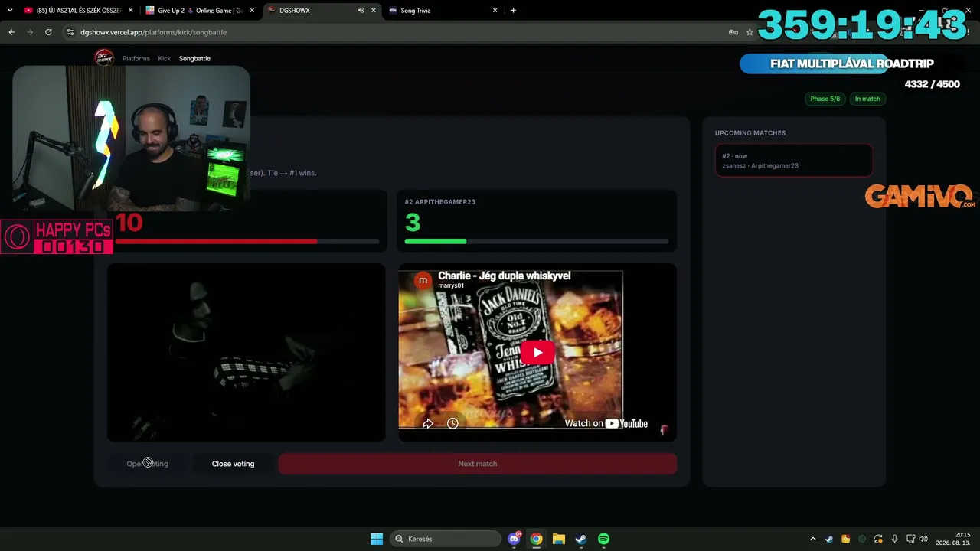Image resolution: width=980 pixels, height=551 pixels.
Task: Click the Next match button
Action: (x=477, y=464)
